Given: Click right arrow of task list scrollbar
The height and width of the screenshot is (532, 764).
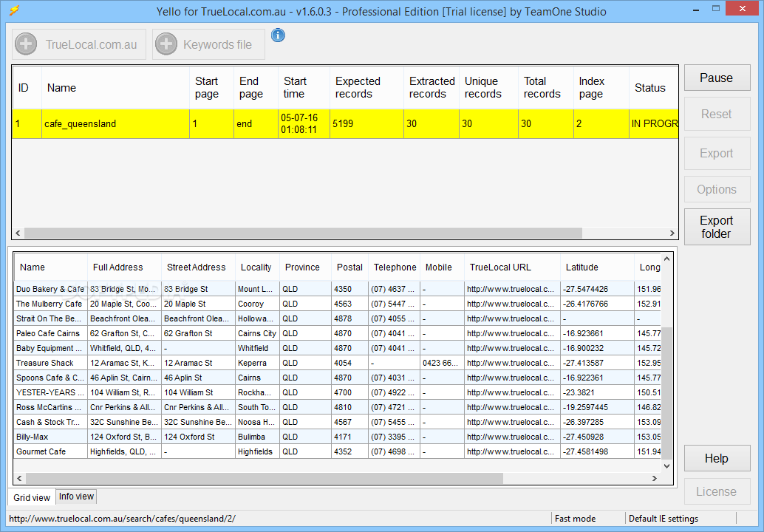Looking at the screenshot, I should [x=672, y=233].
